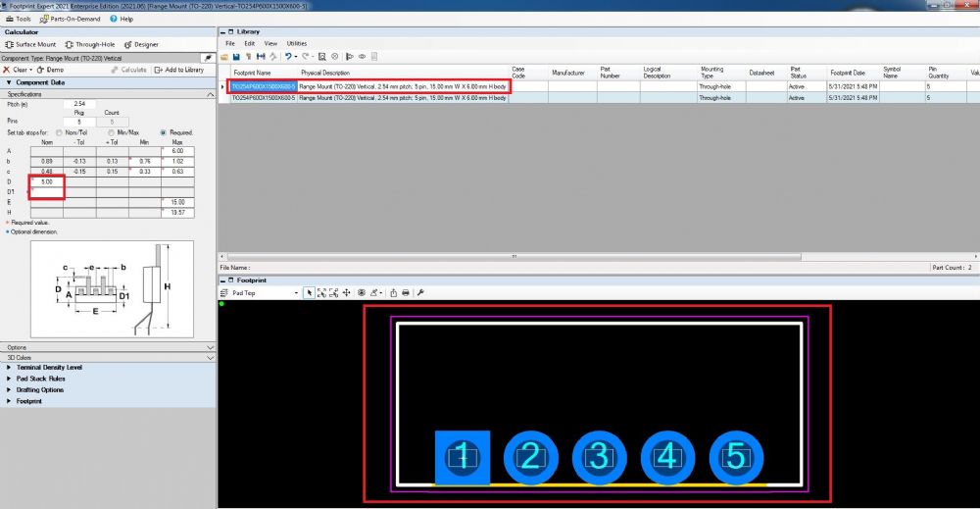This screenshot has height=509, width=980.
Task: Click the eye preview icon in Library toolbar
Action: 362,57
